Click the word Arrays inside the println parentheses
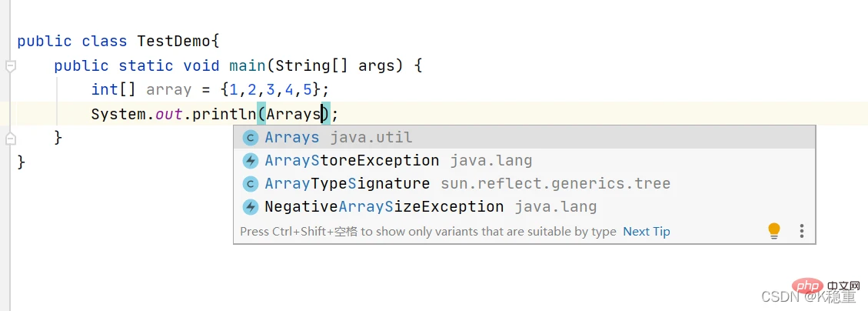This screenshot has height=311, width=868. (x=294, y=114)
